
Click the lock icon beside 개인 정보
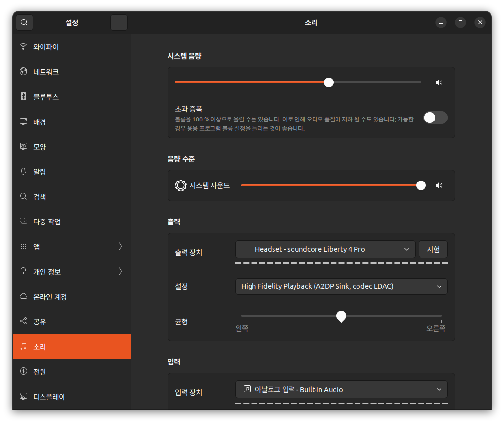click(23, 271)
